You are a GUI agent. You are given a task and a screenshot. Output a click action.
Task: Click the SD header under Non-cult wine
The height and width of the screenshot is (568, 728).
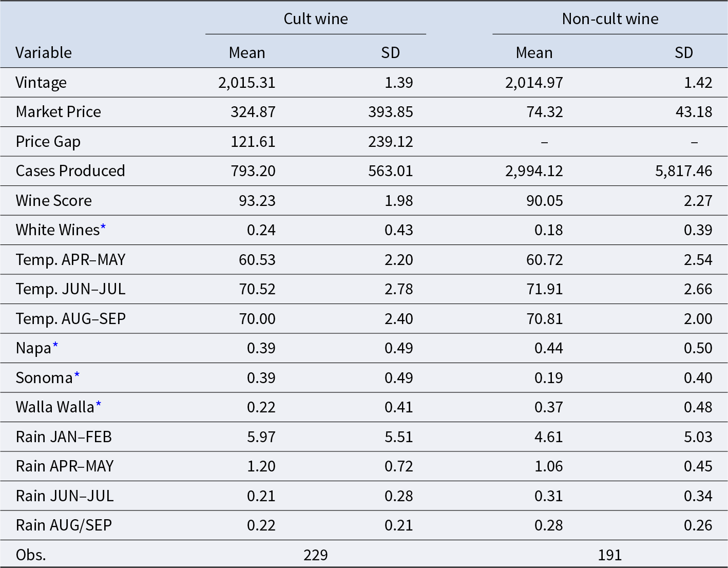click(x=683, y=53)
